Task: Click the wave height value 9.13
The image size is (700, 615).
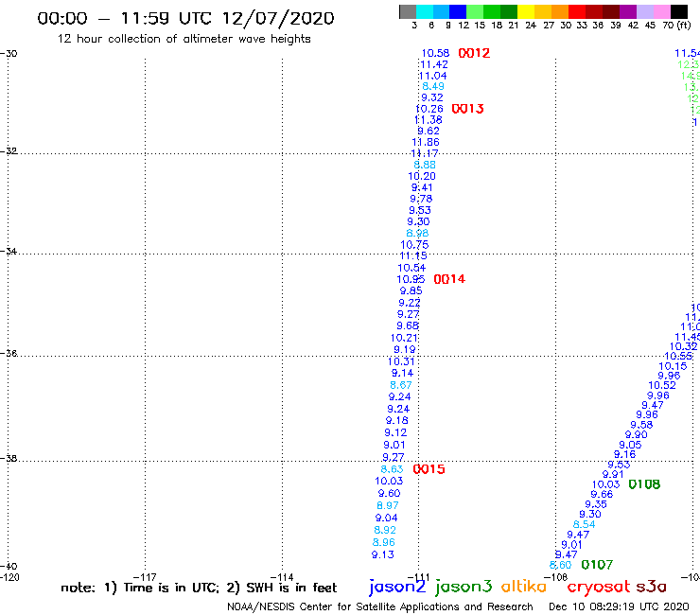Action: [383, 554]
